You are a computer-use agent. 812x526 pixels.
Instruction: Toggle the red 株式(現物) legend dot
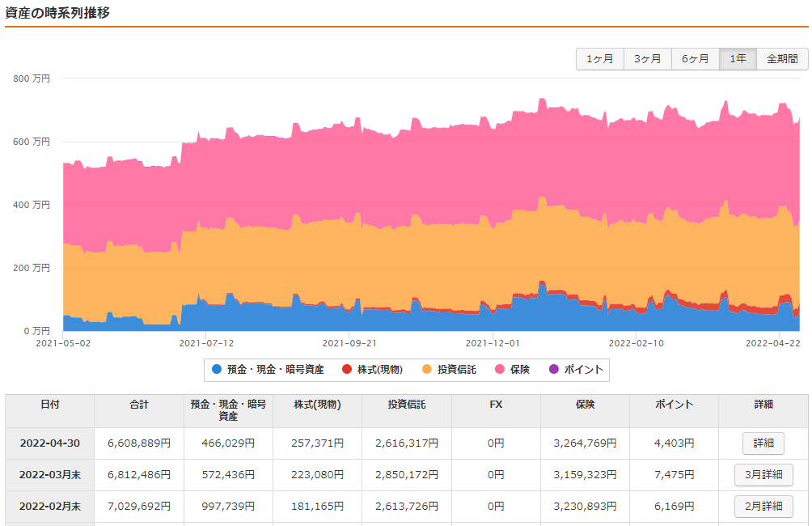[x=348, y=370]
